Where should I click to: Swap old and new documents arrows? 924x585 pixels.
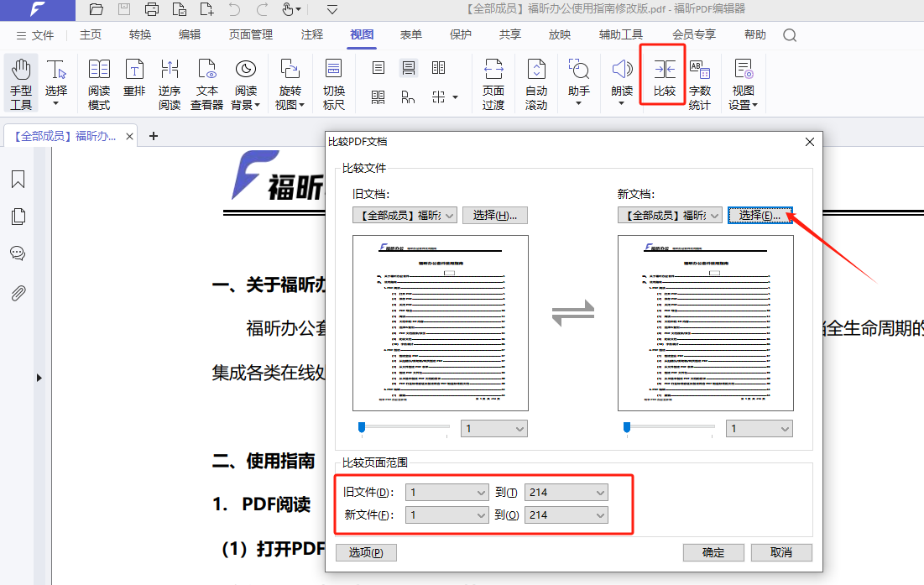(x=572, y=313)
